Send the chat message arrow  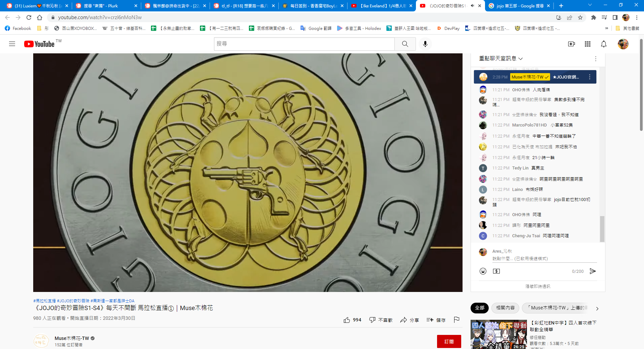(593, 271)
